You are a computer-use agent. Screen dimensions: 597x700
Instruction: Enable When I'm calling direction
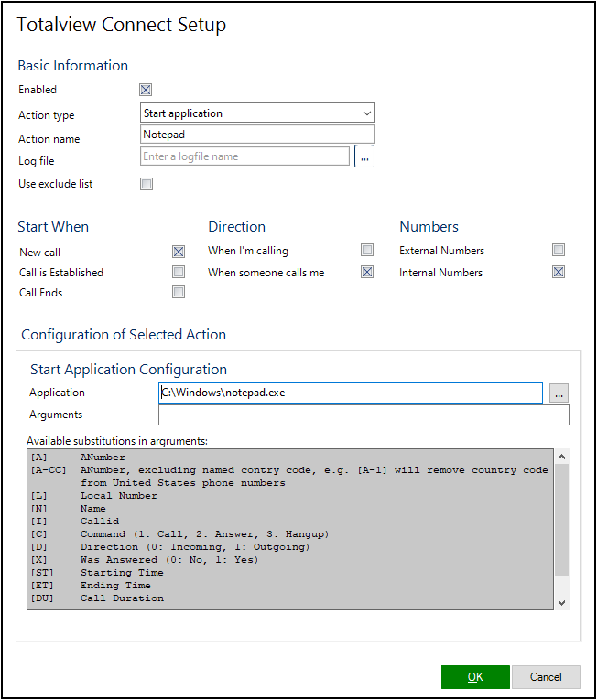click(x=367, y=250)
